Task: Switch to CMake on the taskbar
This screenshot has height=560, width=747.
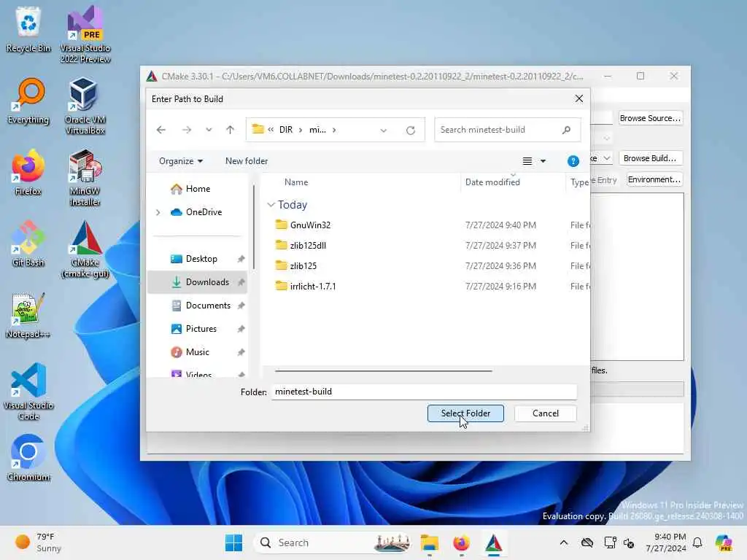Action: click(x=494, y=542)
